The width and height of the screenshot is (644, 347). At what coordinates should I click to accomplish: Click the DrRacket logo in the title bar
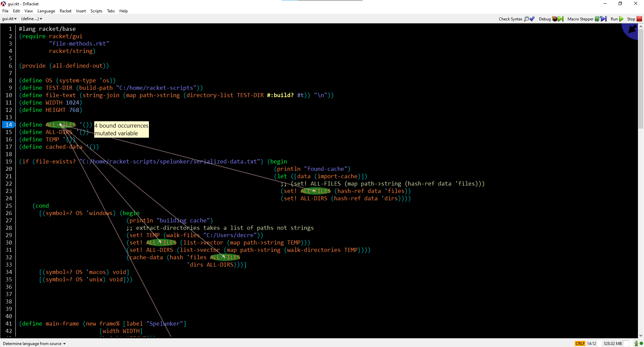point(3,4)
